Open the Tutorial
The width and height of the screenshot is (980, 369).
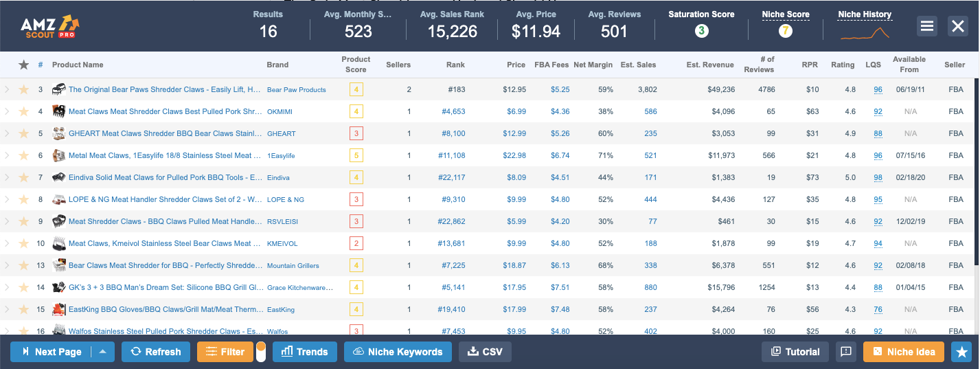click(x=795, y=352)
